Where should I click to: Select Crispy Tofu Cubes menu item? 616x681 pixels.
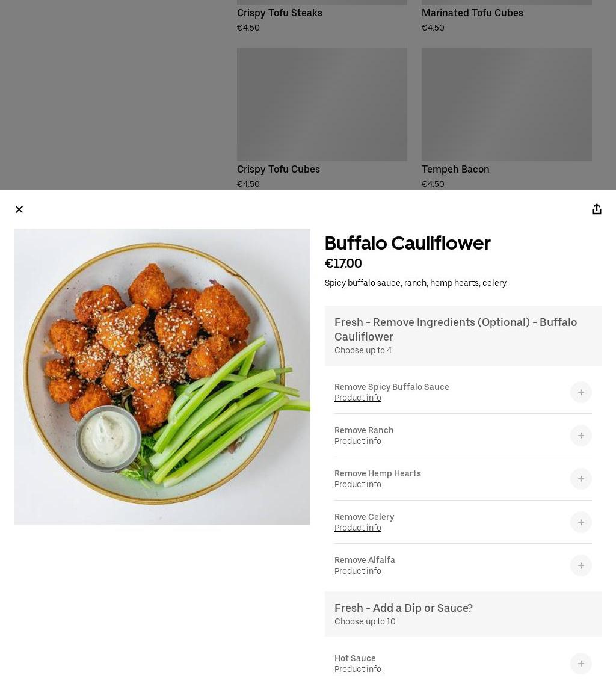coord(322,119)
